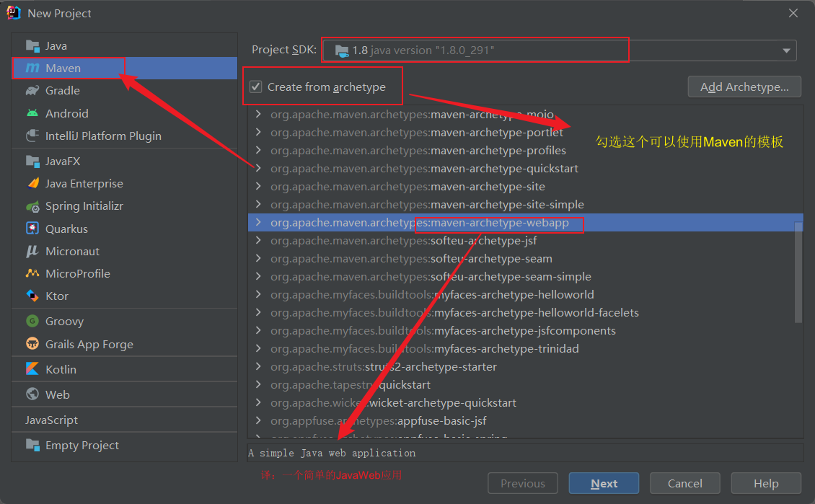This screenshot has width=815, height=504.
Task: Click the MicroProfile icon
Action: coord(32,273)
